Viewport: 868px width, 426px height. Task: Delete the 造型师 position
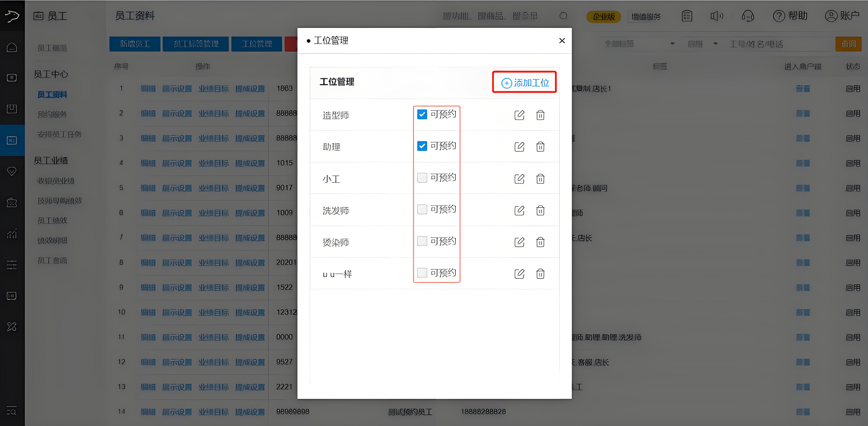[540, 115]
